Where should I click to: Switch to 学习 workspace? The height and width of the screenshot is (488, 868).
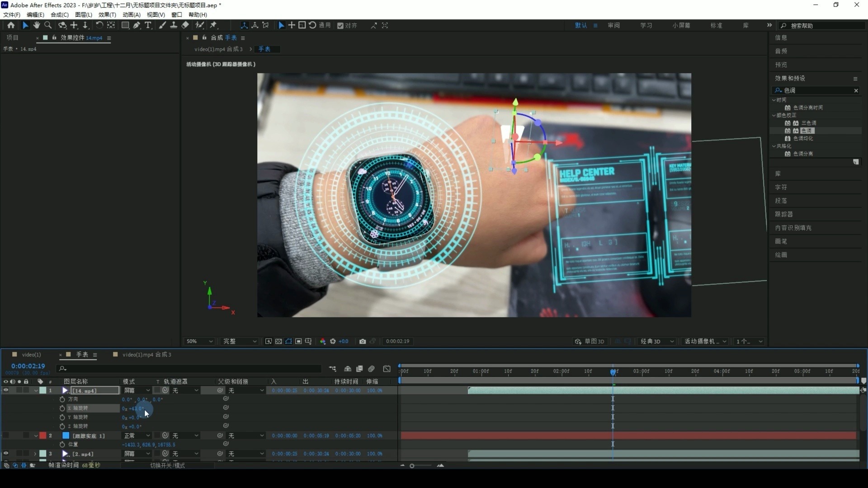coord(646,26)
